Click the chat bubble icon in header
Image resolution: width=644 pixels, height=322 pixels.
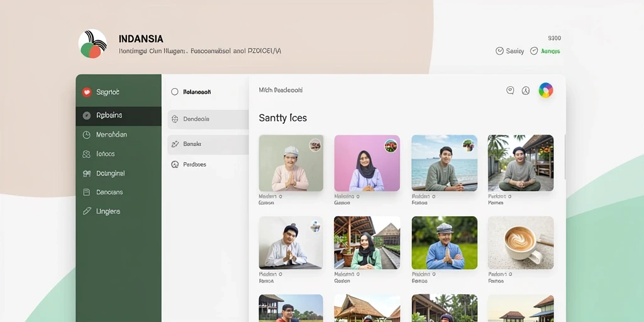pyautogui.click(x=510, y=91)
